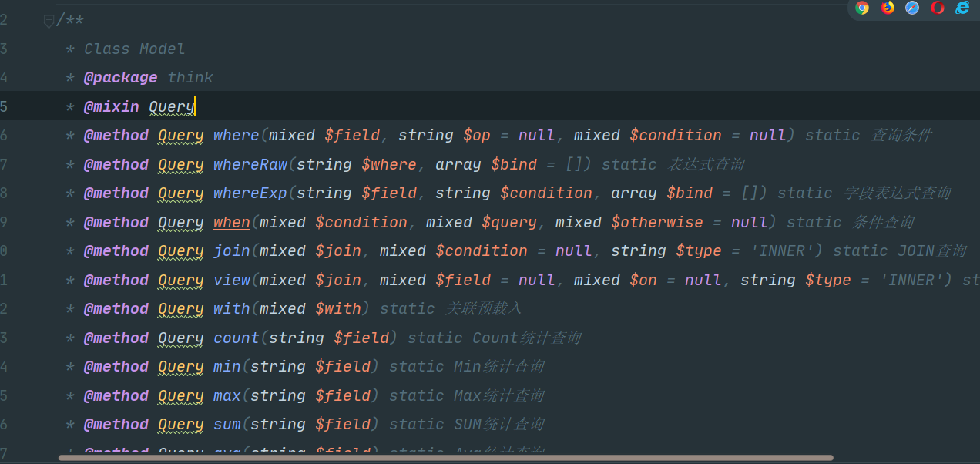Open preview in Chrome browser
The image size is (980, 464).
pos(862,8)
